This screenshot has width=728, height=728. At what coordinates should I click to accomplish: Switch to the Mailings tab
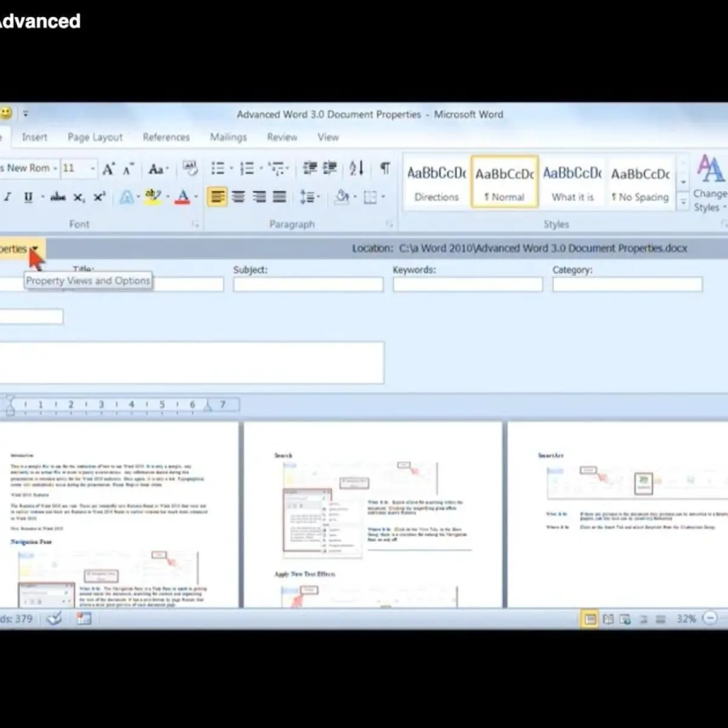(229, 137)
